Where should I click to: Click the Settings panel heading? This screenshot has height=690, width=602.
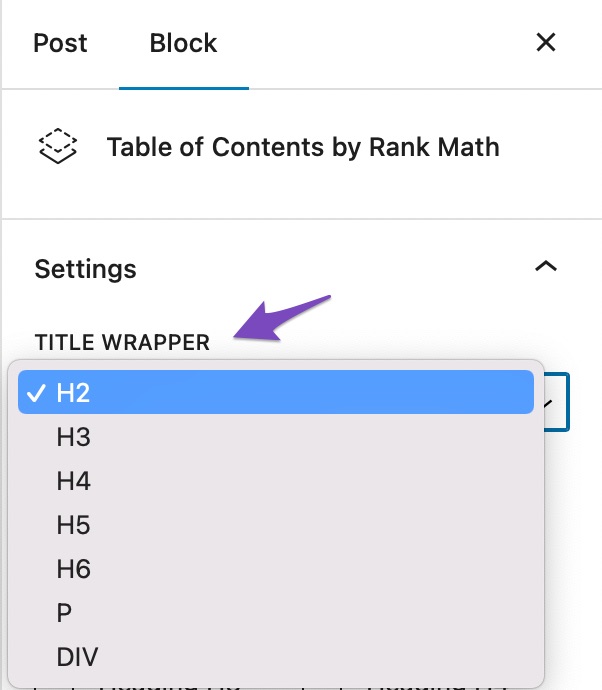point(86,269)
